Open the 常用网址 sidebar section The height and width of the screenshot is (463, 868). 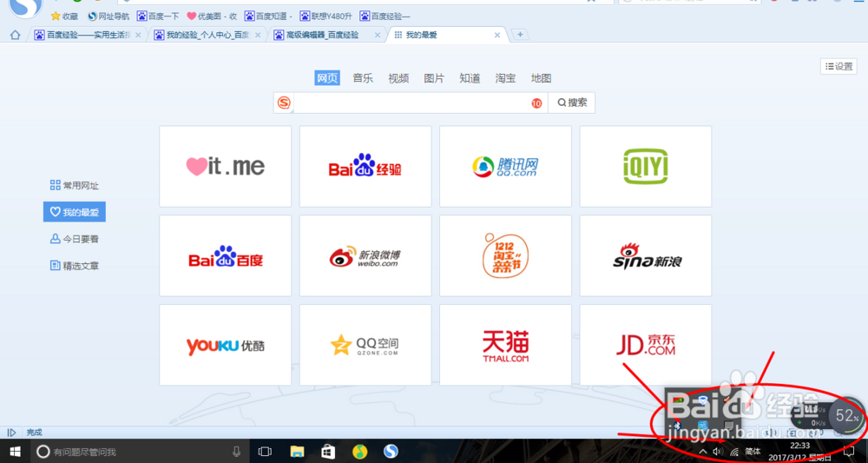74,186
